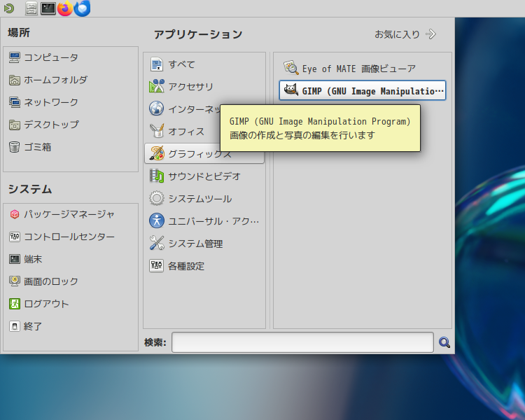Click 終了 text entry
Viewport: 525px width, 420px height.
(x=33, y=326)
